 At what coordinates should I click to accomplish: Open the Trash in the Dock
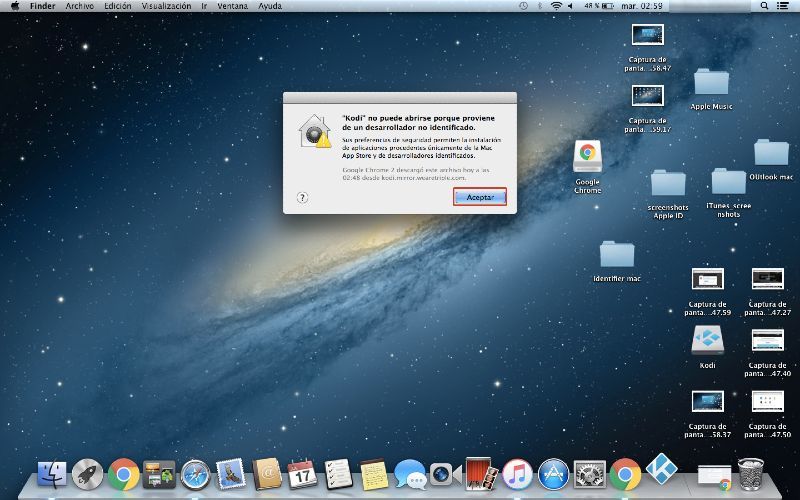(751, 474)
